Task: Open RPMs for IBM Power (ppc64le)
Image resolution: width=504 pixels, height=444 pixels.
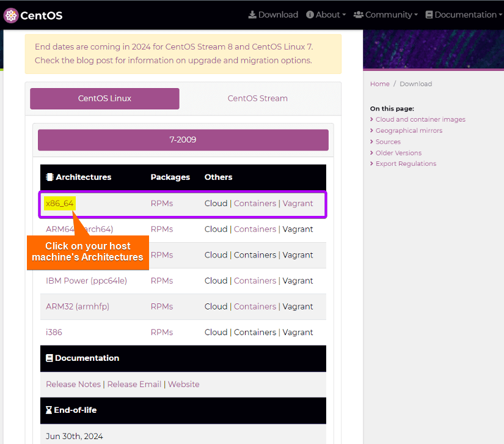Action: [x=162, y=281]
